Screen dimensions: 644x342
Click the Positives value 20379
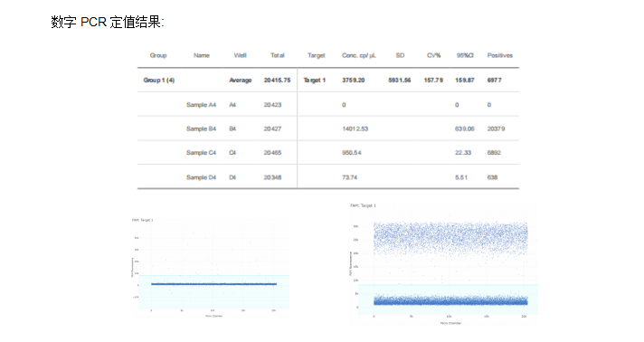[x=497, y=128]
